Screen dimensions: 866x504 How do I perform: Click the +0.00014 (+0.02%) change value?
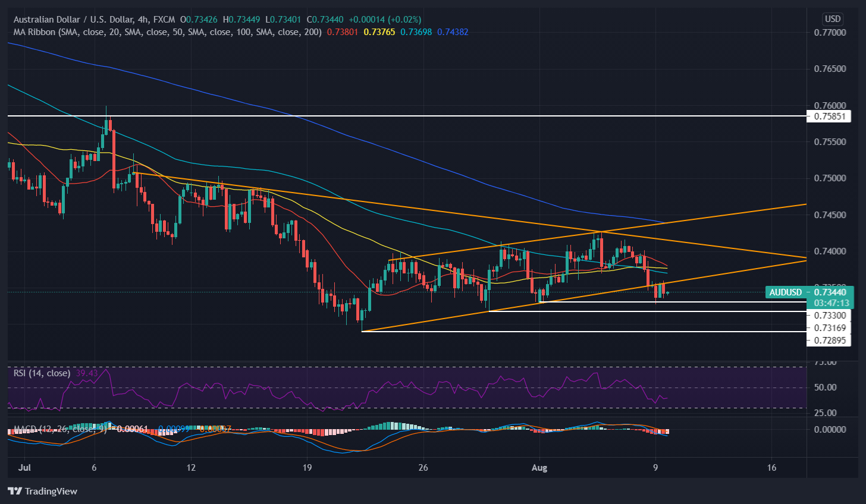click(384, 20)
